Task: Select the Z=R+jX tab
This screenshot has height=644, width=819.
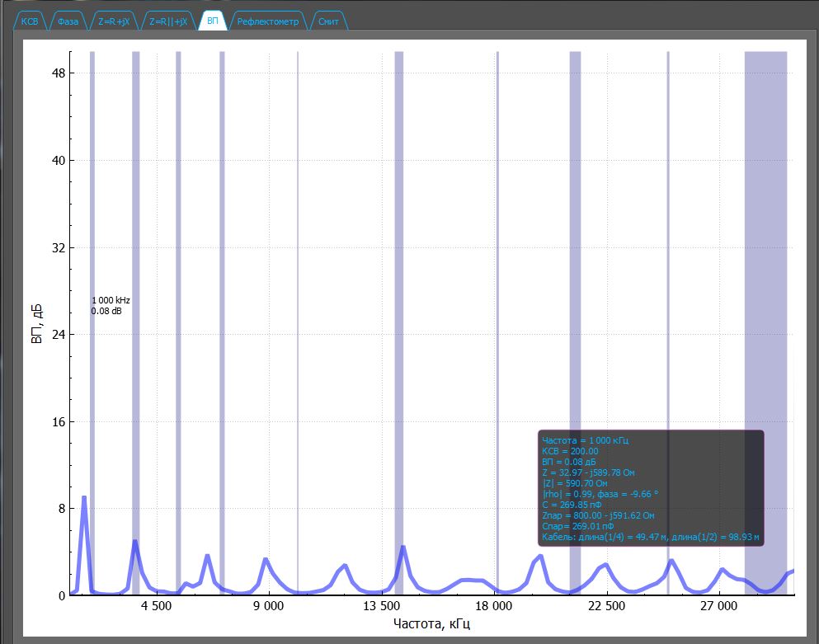Action: [112, 22]
